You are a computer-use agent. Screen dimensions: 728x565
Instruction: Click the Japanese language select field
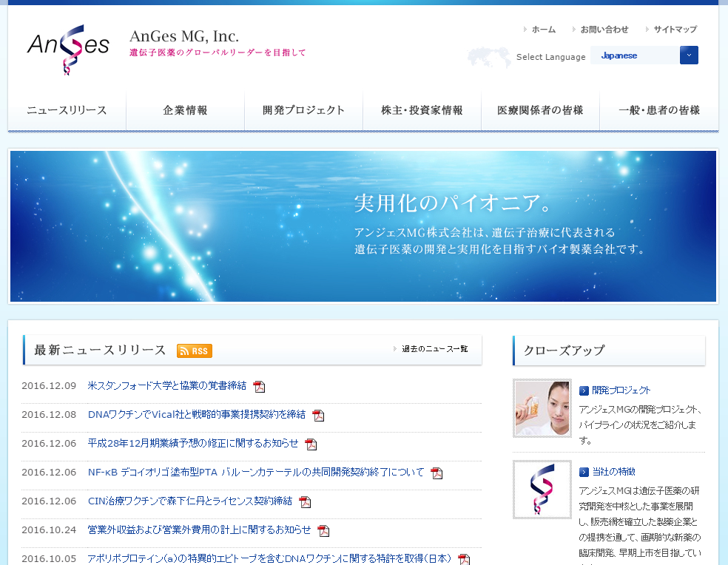pos(644,55)
